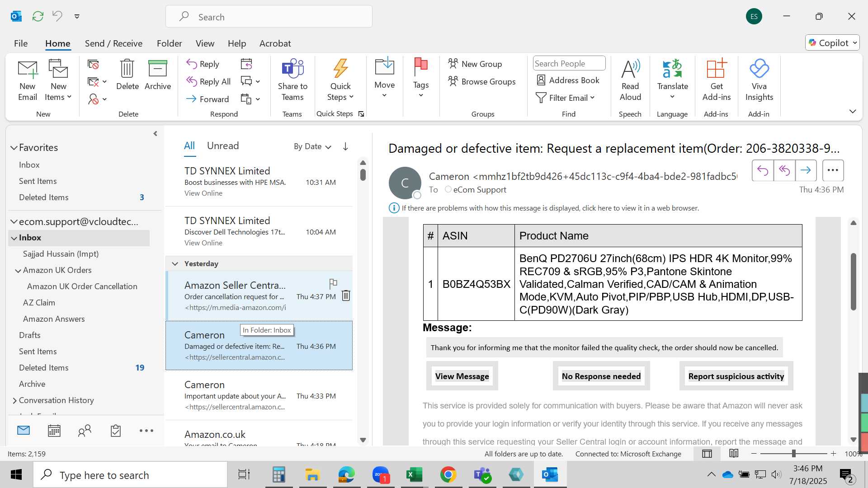Image resolution: width=868 pixels, height=488 pixels.
Task: Click the main Search box
Action: tap(269, 17)
